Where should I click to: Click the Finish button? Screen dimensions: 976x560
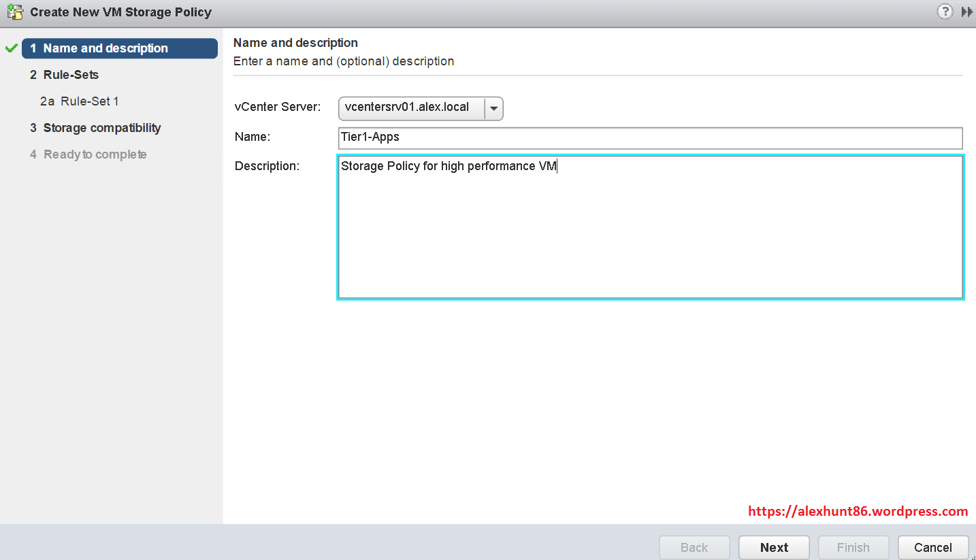pyautogui.click(x=853, y=547)
